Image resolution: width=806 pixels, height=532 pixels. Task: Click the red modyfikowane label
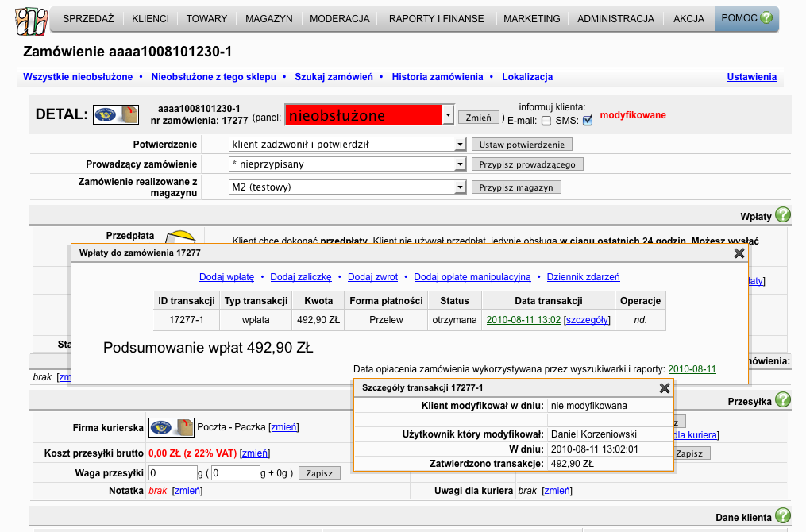(633, 115)
